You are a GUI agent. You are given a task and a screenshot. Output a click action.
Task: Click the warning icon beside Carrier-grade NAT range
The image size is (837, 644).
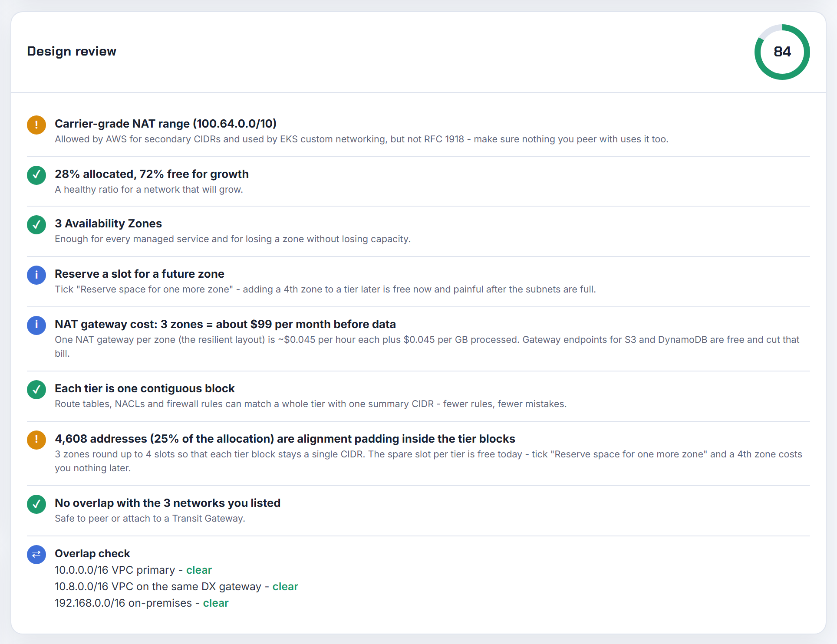(36, 125)
